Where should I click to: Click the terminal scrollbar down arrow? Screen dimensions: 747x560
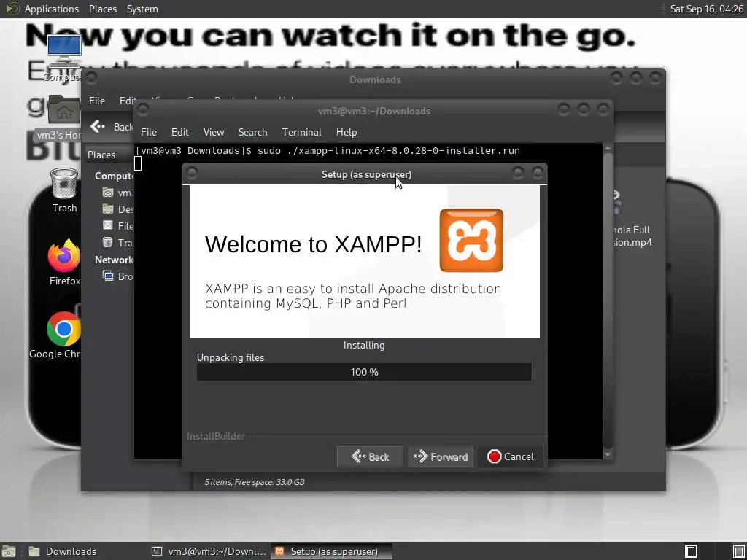(608, 455)
